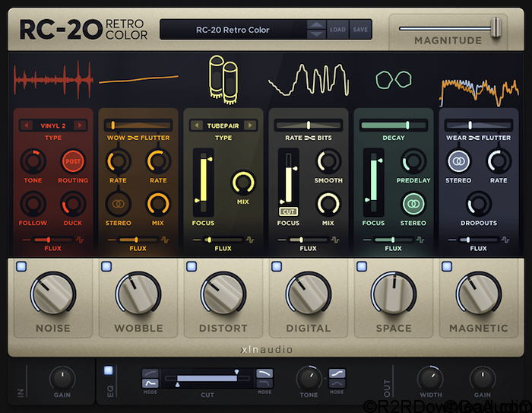
Task: Toggle the Wobble flux waveform icon
Action: (x=165, y=240)
